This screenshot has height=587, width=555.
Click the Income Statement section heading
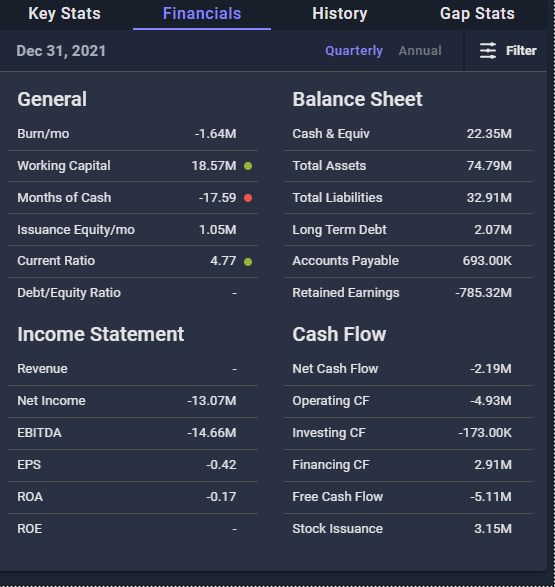coord(101,334)
